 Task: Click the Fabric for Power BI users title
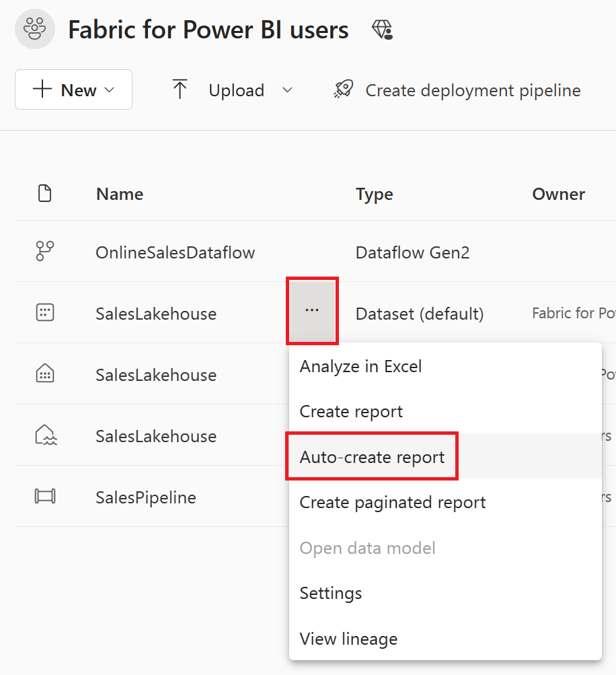[x=208, y=30]
